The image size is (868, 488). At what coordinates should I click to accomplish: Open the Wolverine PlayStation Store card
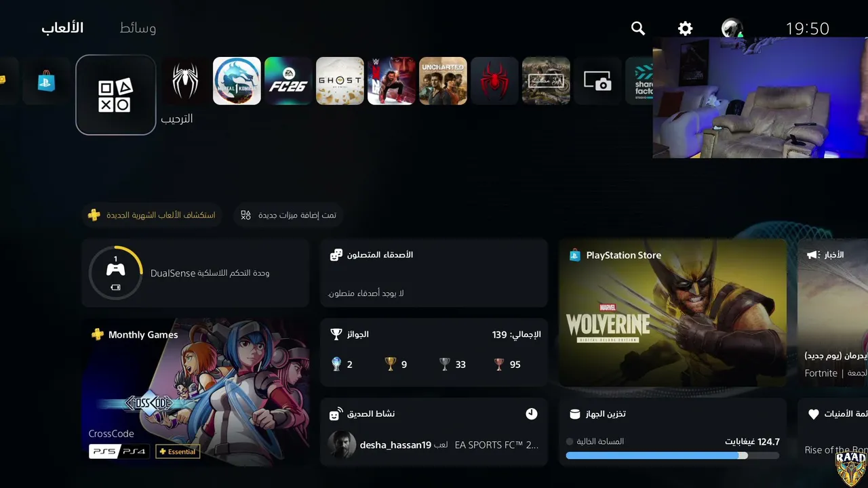pyautogui.click(x=673, y=312)
